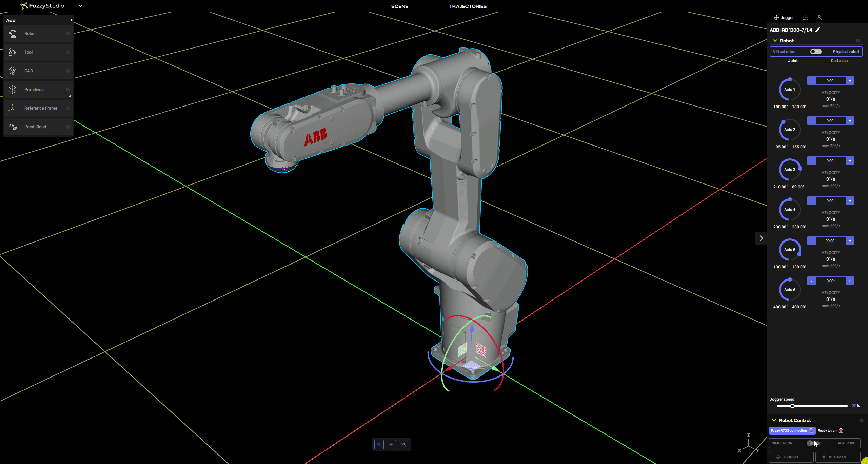
Task: Open the FuzzyStudio dropdown arrow
Action: click(81, 6)
